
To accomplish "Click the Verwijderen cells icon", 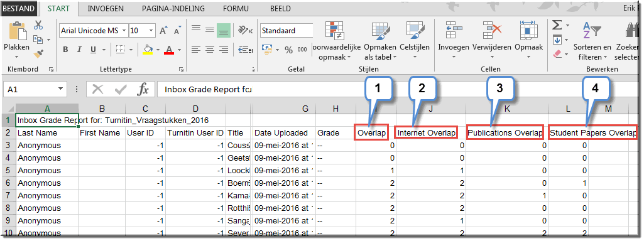I will pyautogui.click(x=492, y=31).
